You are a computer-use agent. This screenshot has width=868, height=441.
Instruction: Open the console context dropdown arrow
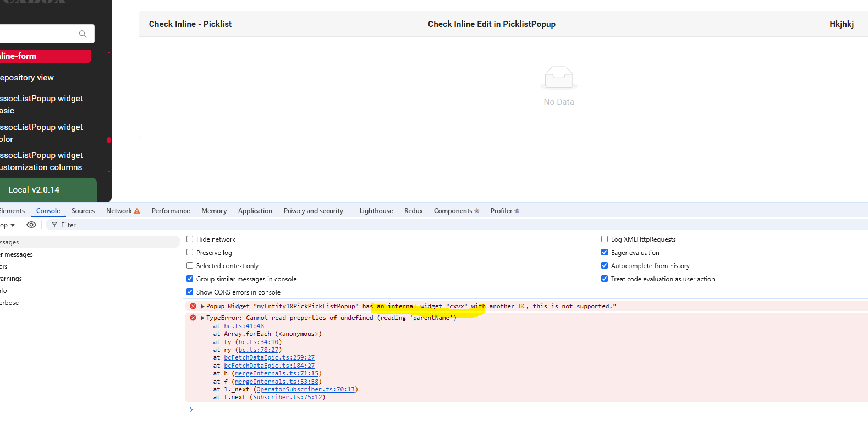pyautogui.click(x=13, y=225)
